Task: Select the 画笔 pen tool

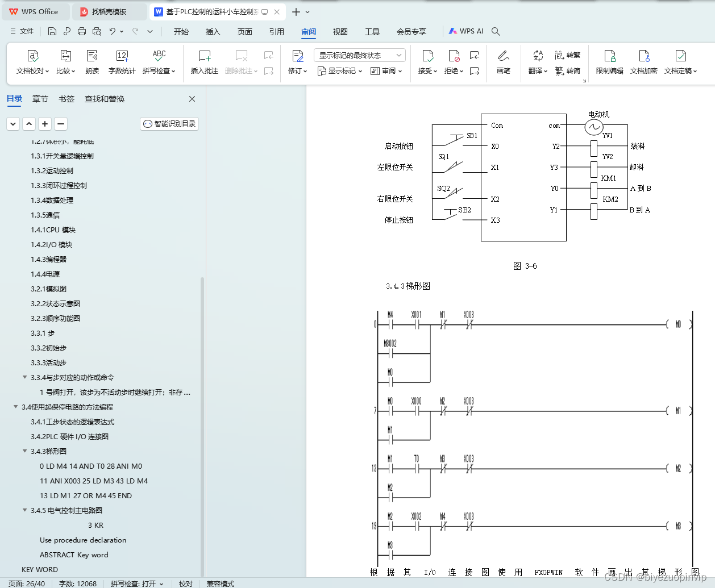Action: pos(504,62)
